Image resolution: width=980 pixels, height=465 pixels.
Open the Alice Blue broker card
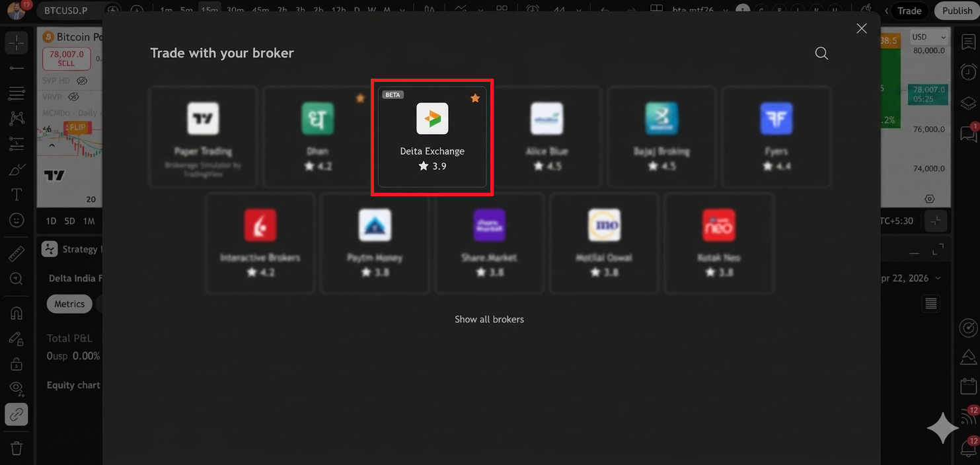click(x=547, y=137)
